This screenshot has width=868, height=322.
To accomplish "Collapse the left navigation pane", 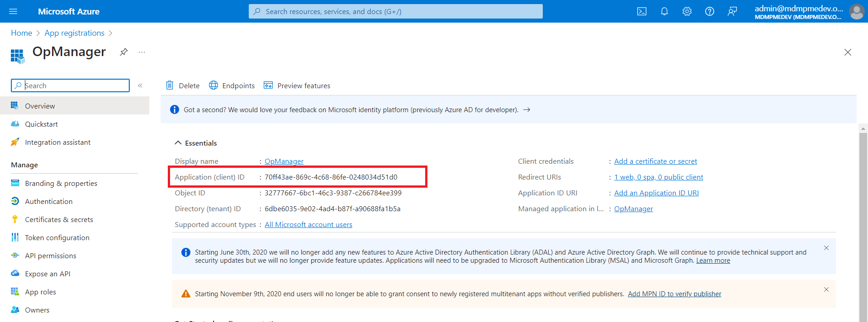I will pyautogui.click(x=140, y=85).
